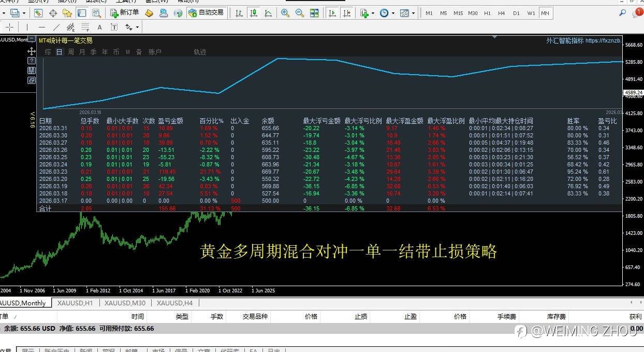Select the text label T tool
Viewport: 644px width, 352px height.
point(114,27)
